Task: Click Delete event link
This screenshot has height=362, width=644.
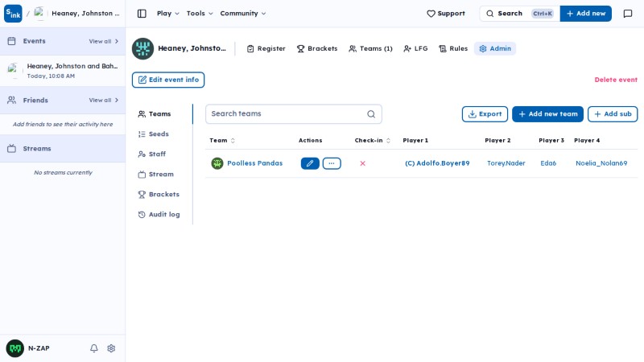Action: pos(616,80)
